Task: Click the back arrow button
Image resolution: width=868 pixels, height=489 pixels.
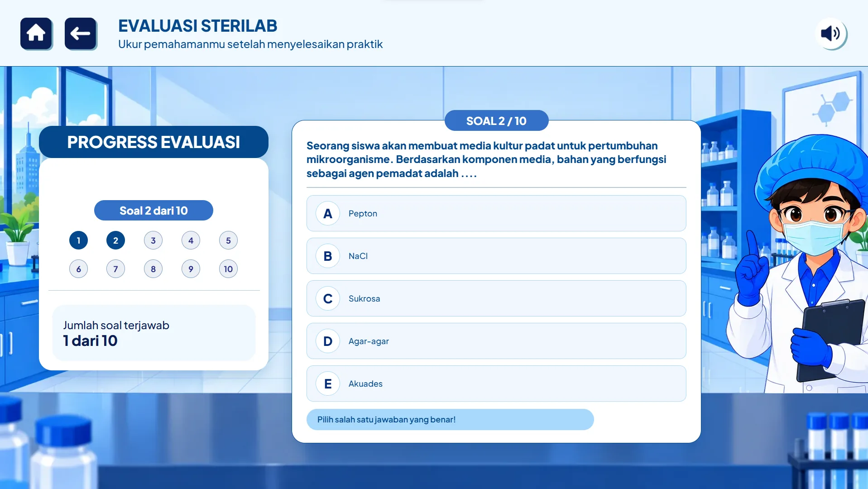Action: (x=81, y=34)
